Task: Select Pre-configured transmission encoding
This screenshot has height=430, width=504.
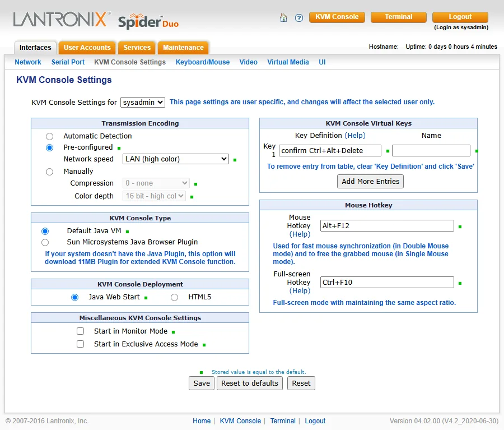Action: pyautogui.click(x=49, y=148)
